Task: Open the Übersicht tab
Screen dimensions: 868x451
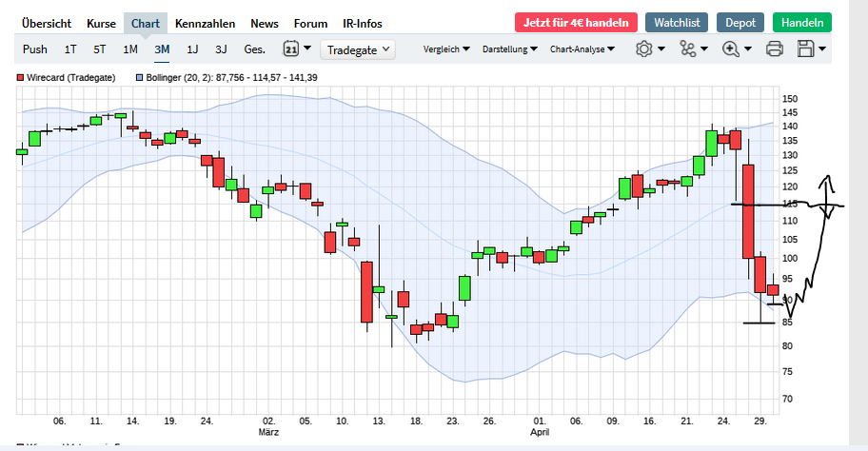Action: pyautogui.click(x=47, y=23)
